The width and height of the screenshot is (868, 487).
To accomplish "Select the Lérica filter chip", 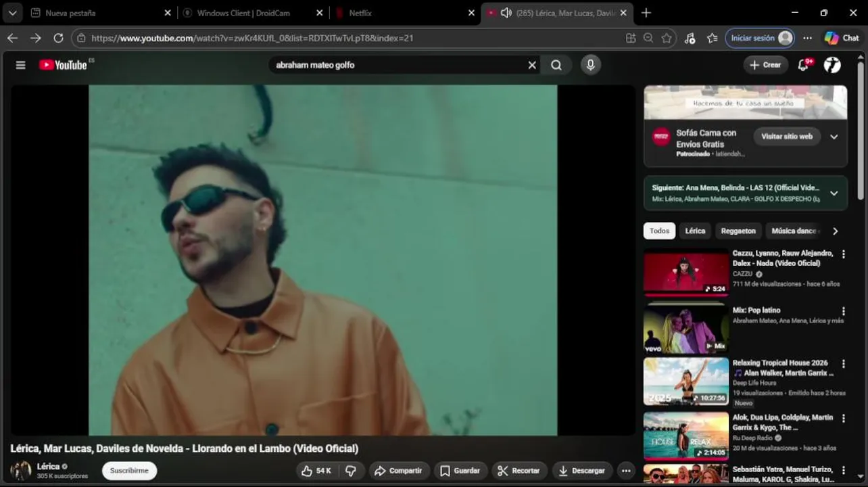I will 695,231.
